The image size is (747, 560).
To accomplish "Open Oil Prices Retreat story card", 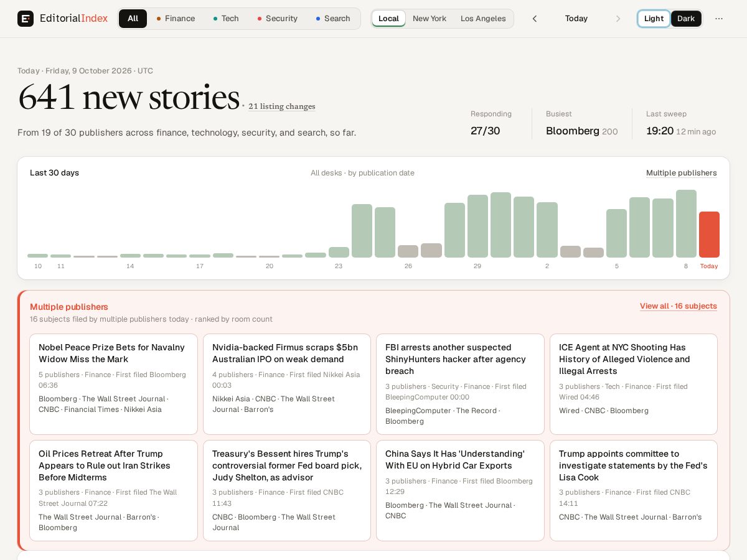I will pyautogui.click(x=113, y=490).
